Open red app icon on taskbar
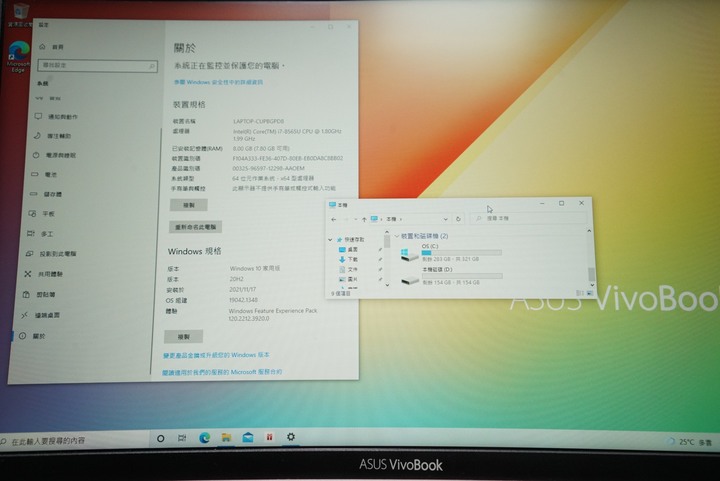Viewport: 720px width, 481px height. click(x=270, y=437)
